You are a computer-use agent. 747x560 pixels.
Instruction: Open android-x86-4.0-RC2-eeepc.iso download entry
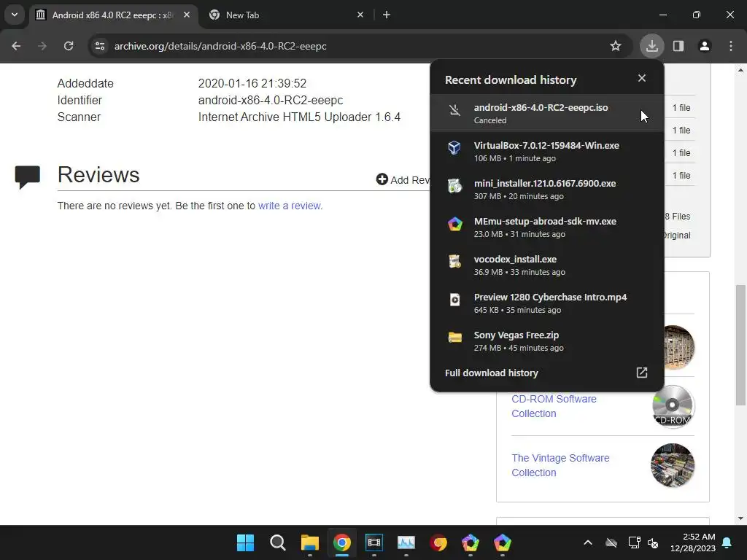click(547, 113)
